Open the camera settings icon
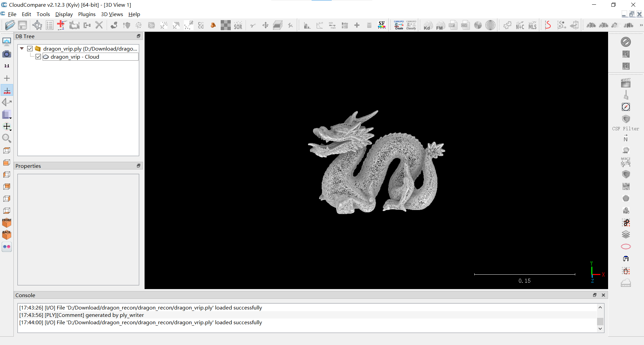 (7, 54)
